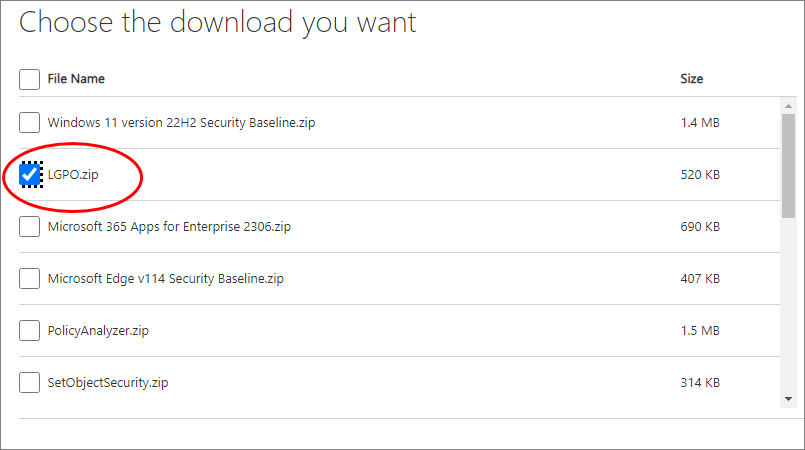805x450 pixels.
Task: Click the scrollbar track below the thumb
Action: click(x=788, y=305)
